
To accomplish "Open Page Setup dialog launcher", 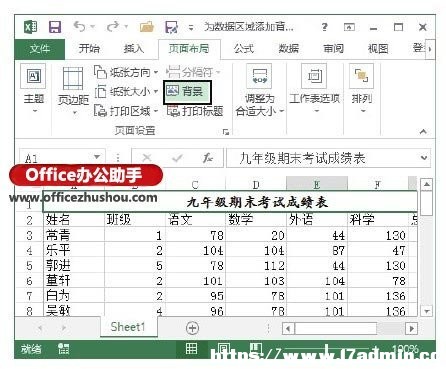I will point(226,132).
